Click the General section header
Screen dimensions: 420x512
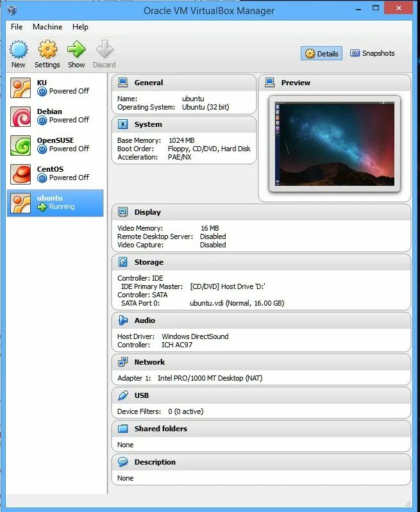coord(184,83)
